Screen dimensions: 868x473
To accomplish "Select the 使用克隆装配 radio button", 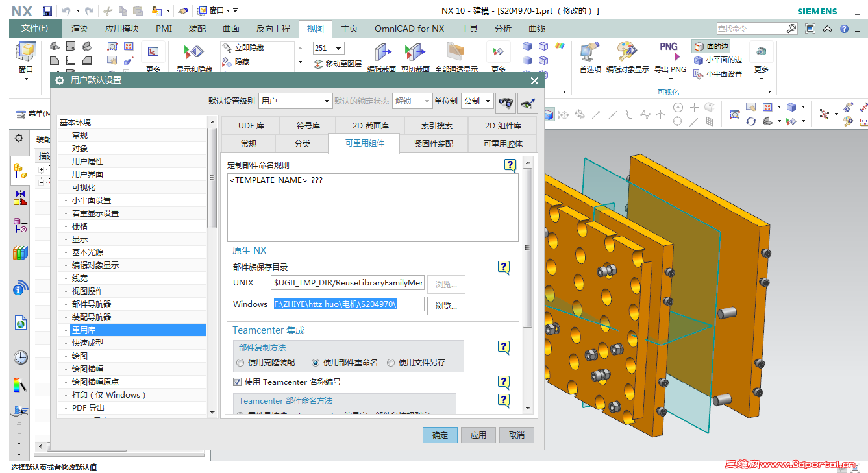I will coord(241,363).
